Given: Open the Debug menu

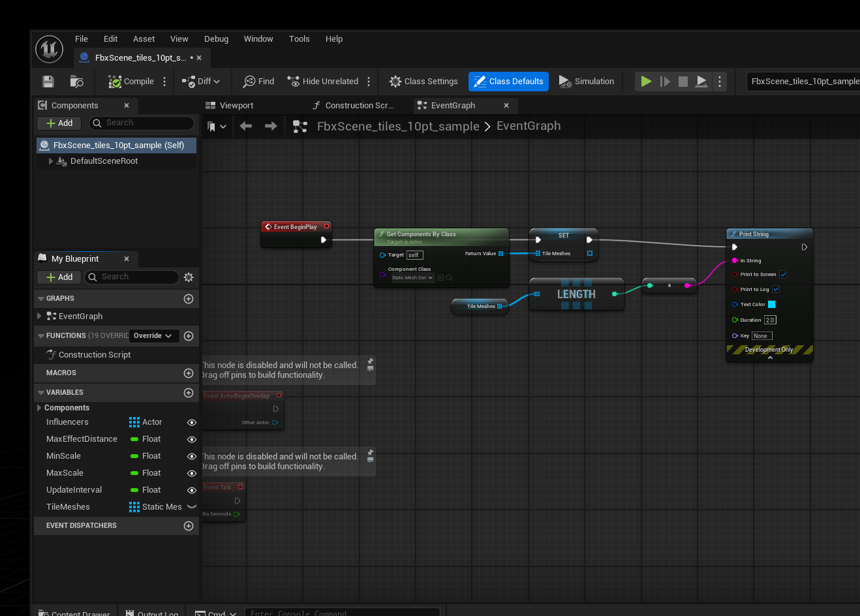Looking at the screenshot, I should (216, 39).
